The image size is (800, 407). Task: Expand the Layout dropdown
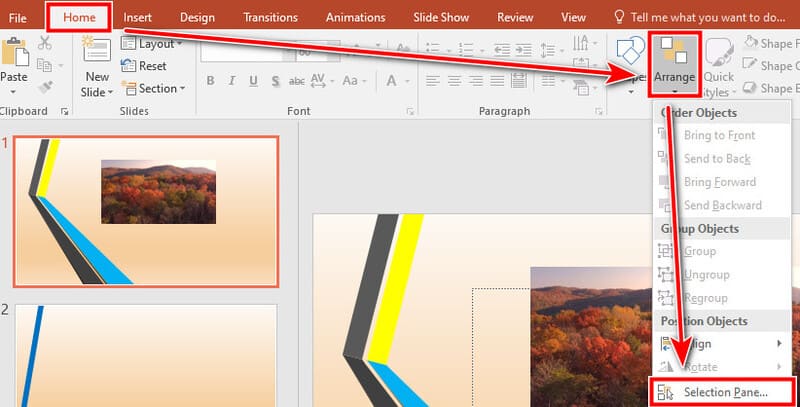pyautogui.click(x=180, y=44)
